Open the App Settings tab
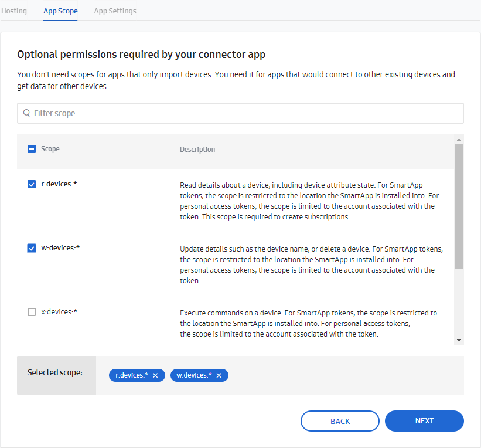 (x=115, y=11)
